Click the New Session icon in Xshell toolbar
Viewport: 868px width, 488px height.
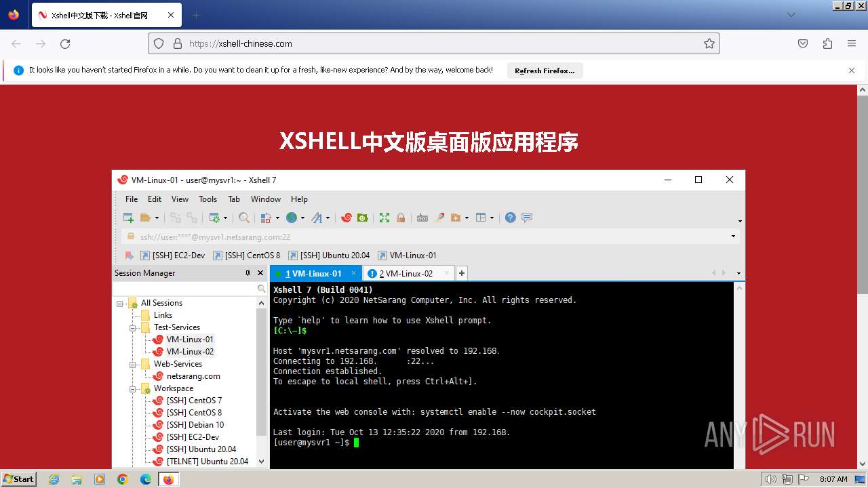[x=128, y=218]
